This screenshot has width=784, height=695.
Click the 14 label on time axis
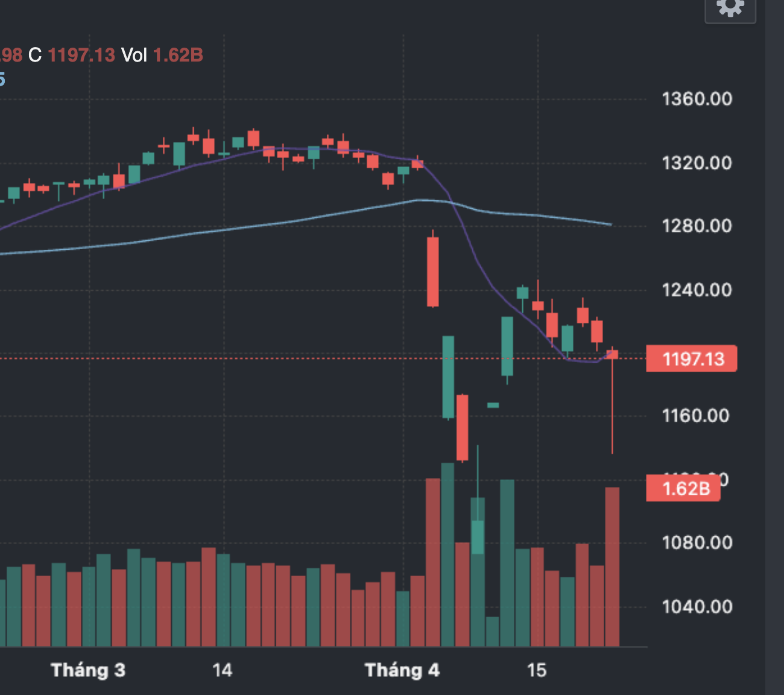(x=222, y=670)
